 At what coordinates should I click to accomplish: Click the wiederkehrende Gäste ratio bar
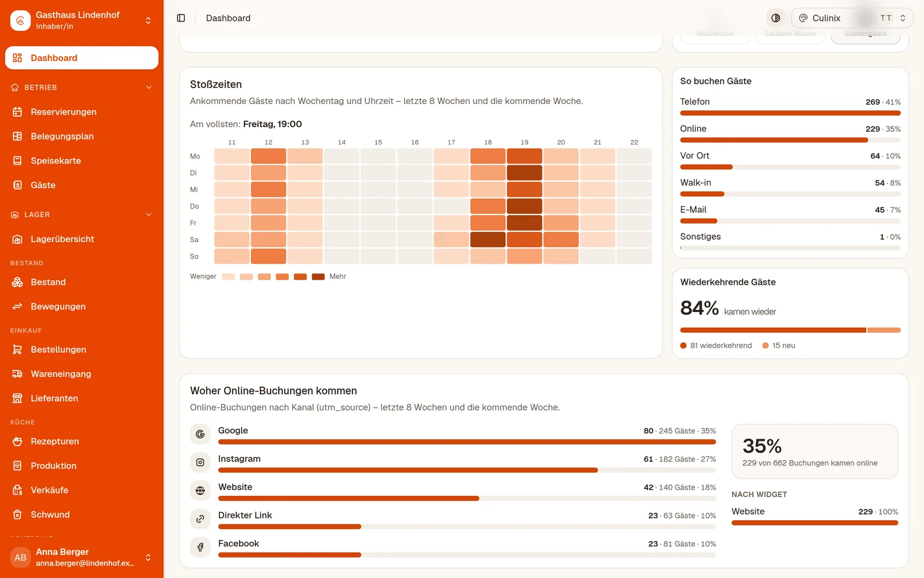click(x=791, y=330)
